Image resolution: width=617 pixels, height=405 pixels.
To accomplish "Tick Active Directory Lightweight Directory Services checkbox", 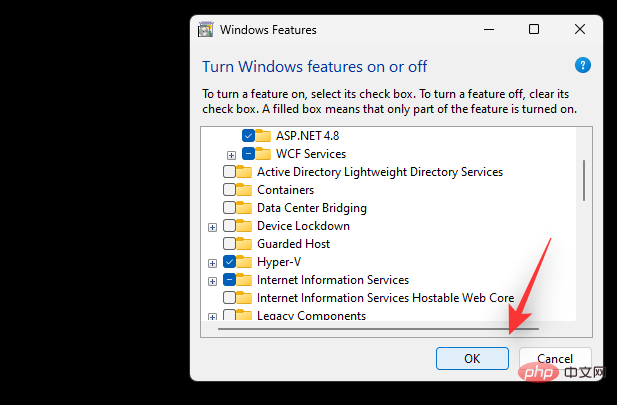I will pos(230,172).
